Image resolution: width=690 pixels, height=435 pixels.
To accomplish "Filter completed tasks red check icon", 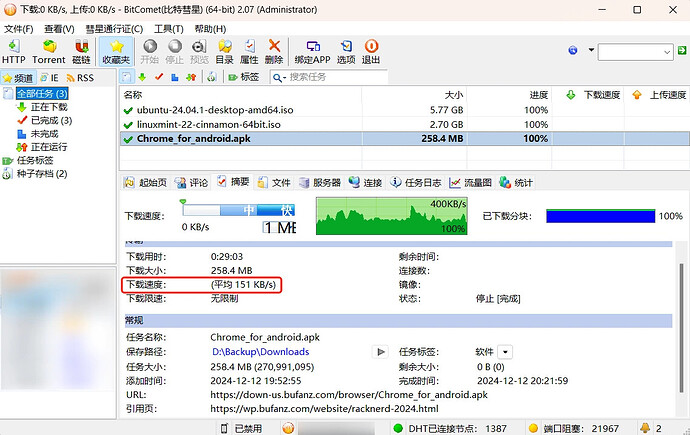I will click(159, 77).
